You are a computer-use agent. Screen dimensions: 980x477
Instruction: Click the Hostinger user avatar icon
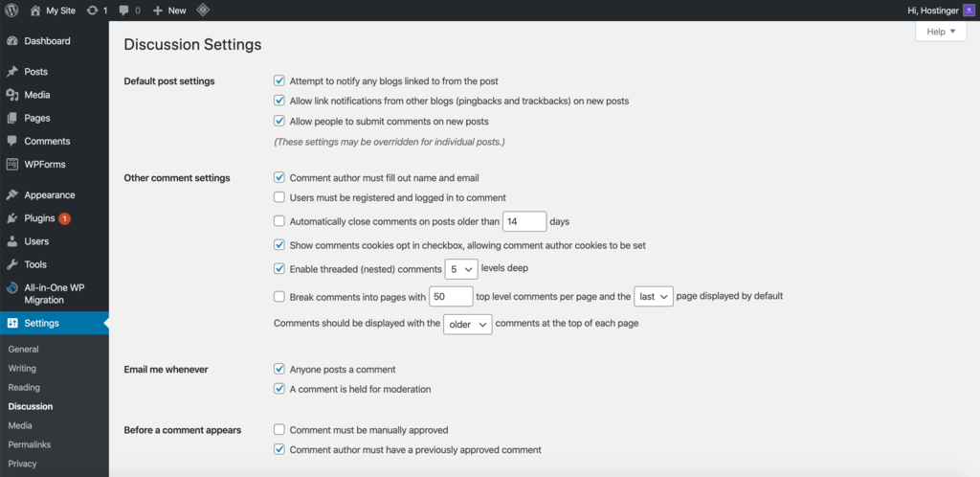coord(968,10)
